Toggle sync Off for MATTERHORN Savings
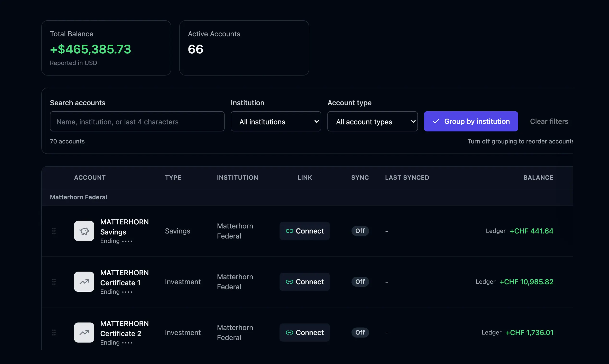Viewport: 609px width, 364px height. (x=360, y=231)
